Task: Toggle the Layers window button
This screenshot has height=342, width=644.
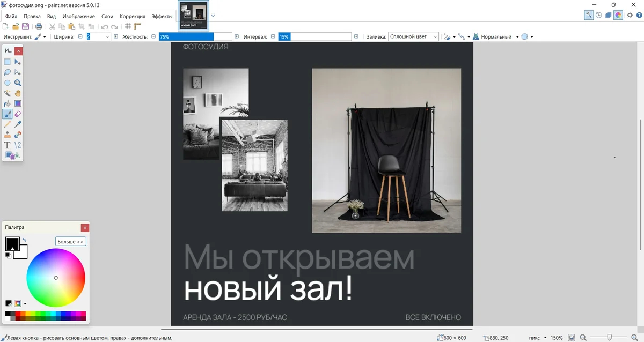Action: [609, 15]
